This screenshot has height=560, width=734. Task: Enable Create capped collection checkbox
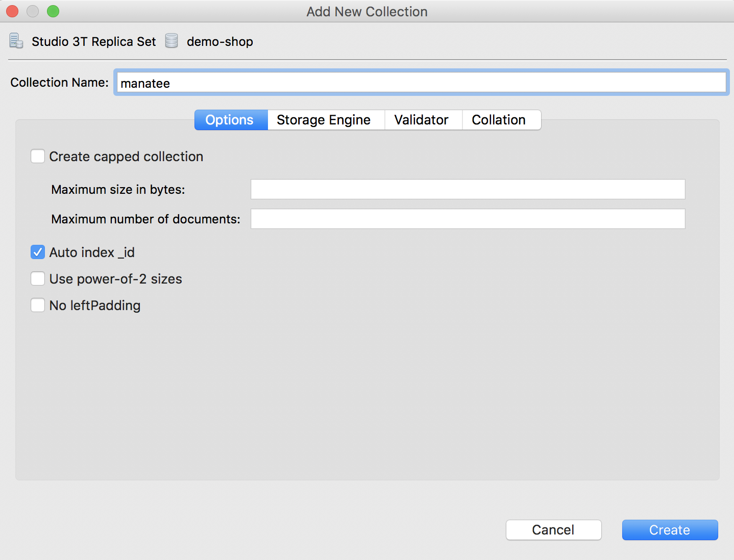tap(38, 156)
